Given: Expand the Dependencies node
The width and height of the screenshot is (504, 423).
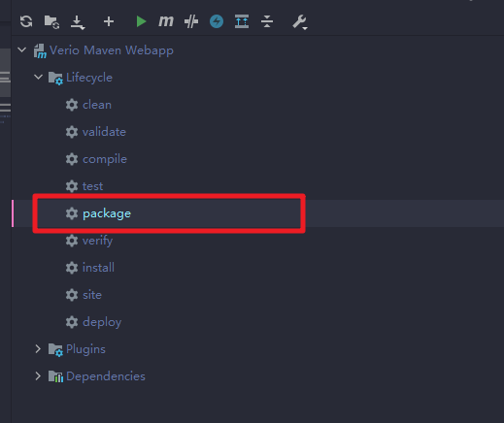Looking at the screenshot, I should pos(38,376).
